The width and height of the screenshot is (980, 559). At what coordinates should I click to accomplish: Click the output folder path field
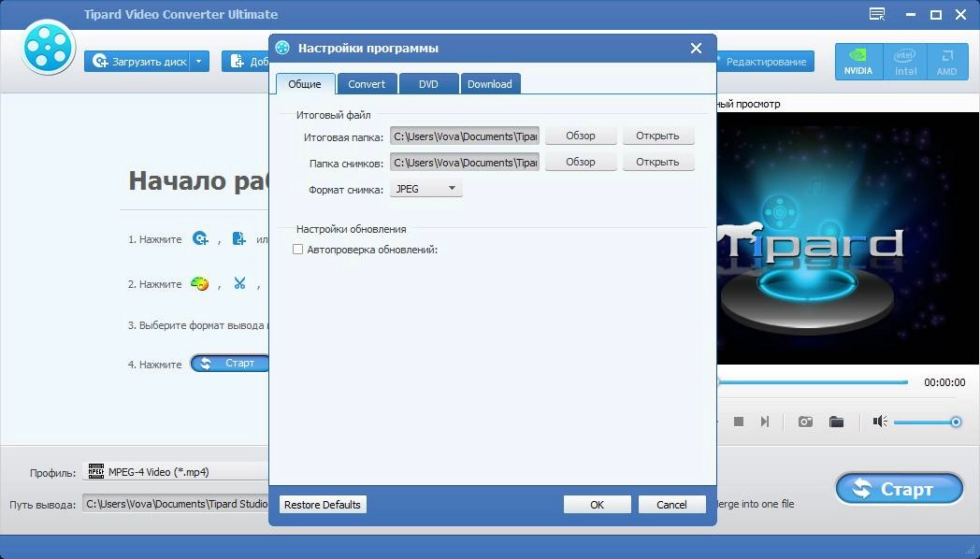coord(465,136)
